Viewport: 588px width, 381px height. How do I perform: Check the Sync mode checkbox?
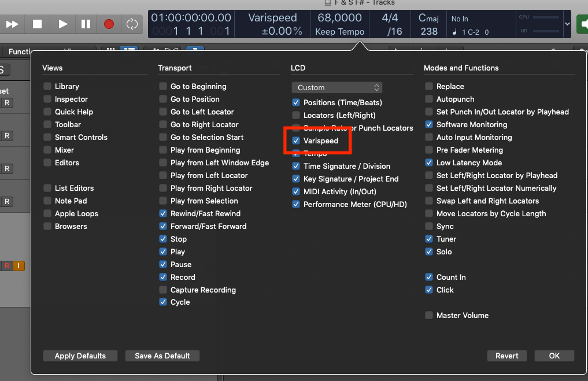[428, 227]
